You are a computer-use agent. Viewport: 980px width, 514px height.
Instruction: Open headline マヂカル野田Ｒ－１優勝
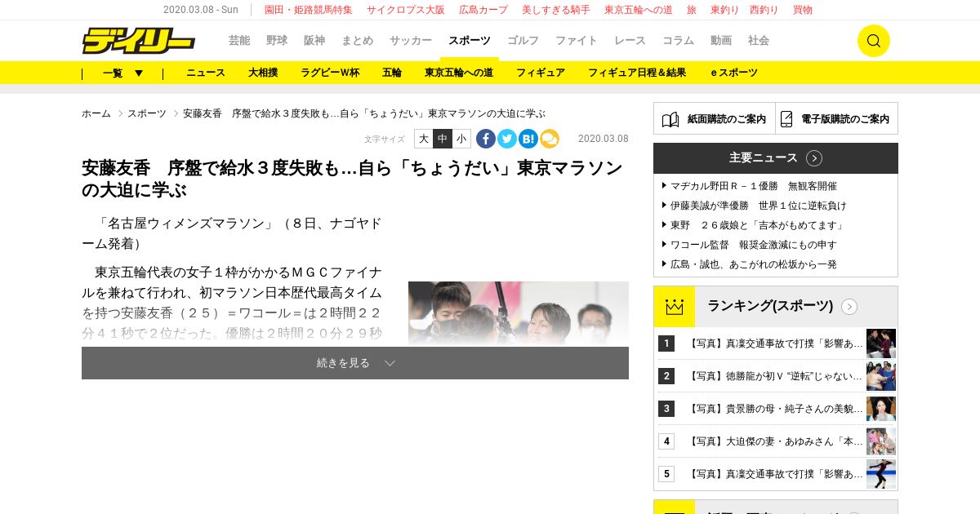754,186
